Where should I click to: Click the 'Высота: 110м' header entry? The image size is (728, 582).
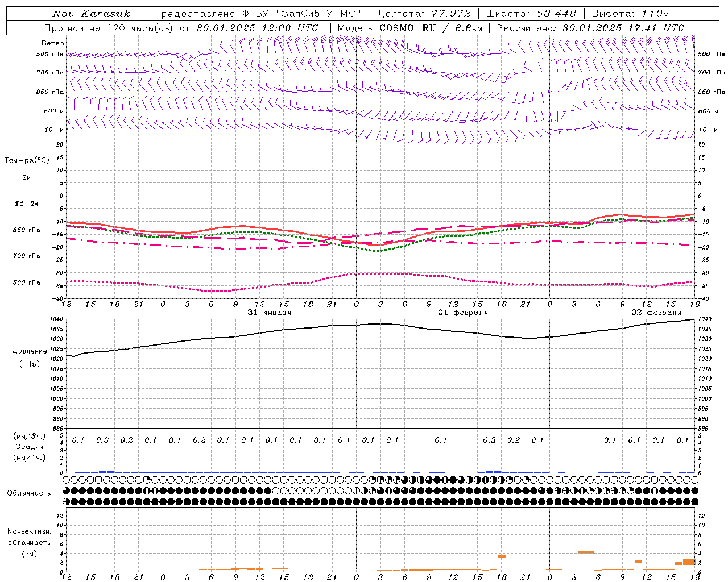(630, 14)
